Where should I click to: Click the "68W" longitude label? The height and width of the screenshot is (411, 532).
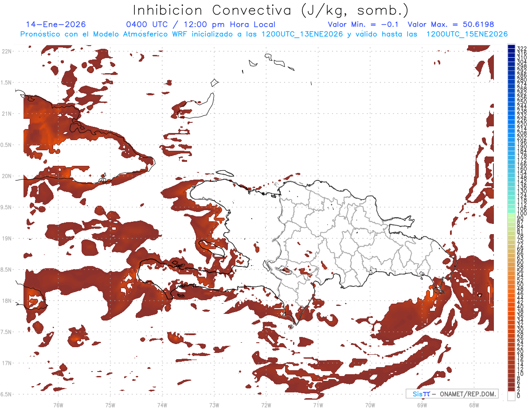(474, 405)
